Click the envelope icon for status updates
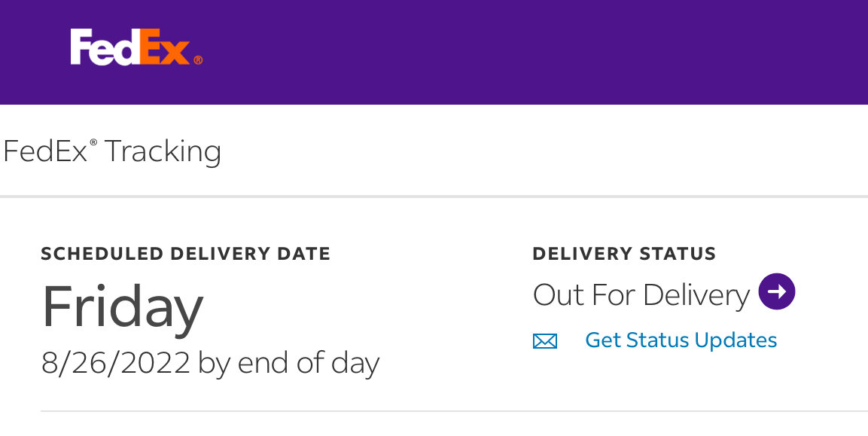868x436 pixels. click(x=545, y=340)
